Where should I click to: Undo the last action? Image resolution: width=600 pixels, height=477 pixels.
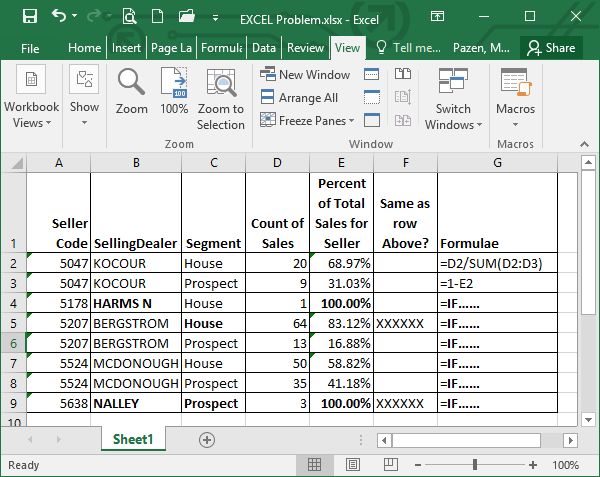(59, 16)
